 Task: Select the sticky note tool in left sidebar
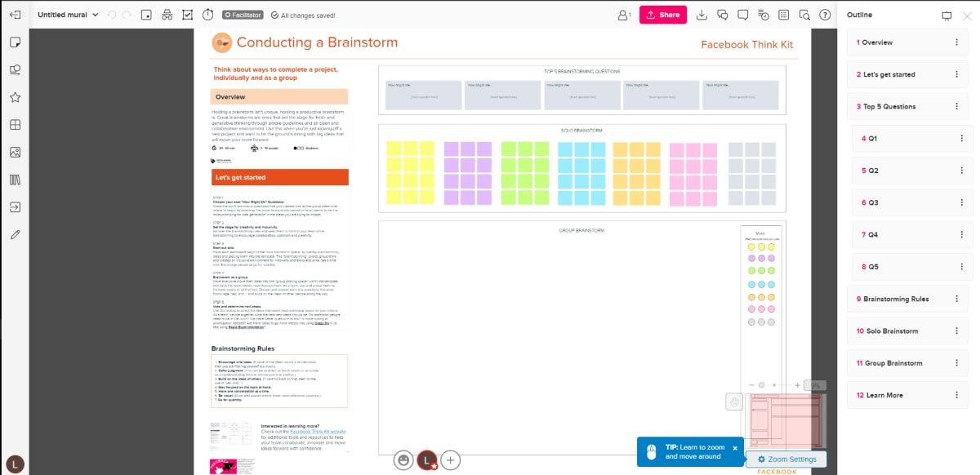point(15,42)
